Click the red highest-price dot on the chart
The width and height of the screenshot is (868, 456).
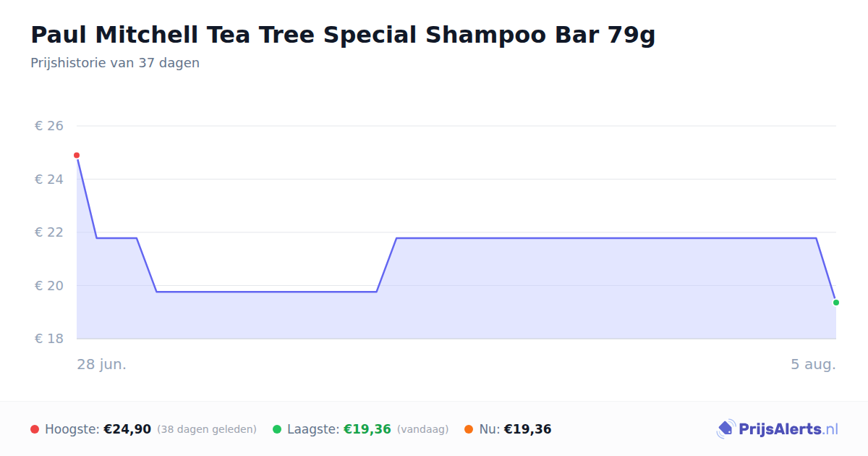coord(77,156)
